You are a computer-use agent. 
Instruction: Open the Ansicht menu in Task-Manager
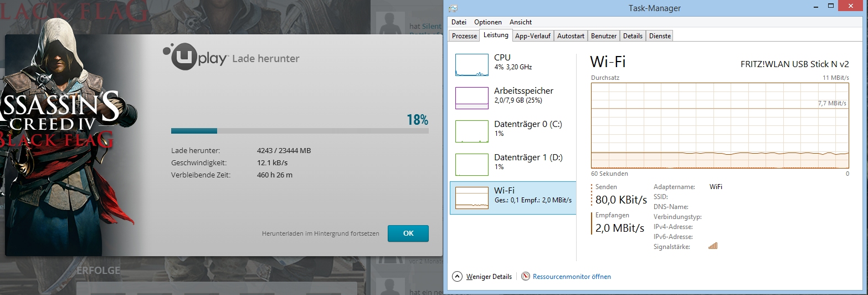pyautogui.click(x=521, y=22)
